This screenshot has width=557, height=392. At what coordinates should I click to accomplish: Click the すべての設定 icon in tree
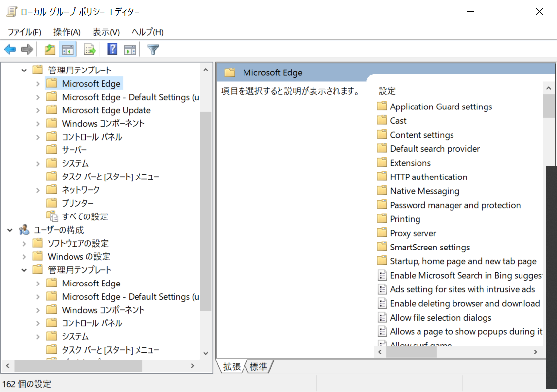point(52,216)
